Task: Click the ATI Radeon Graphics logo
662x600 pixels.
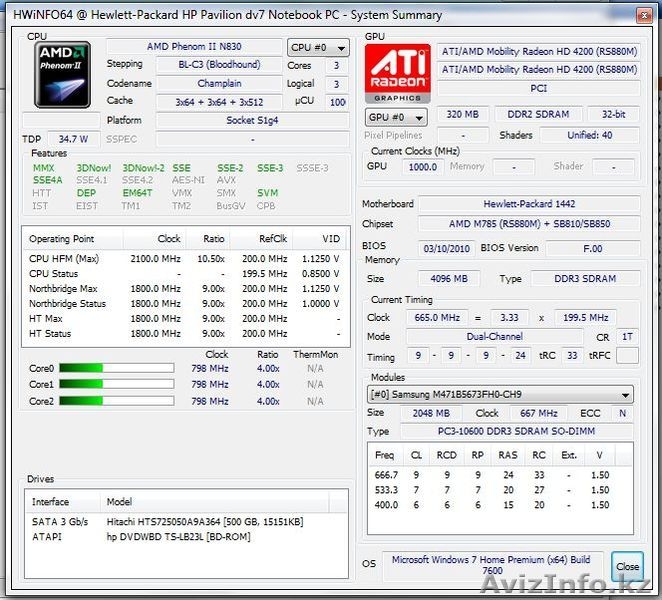Action: [x=398, y=73]
